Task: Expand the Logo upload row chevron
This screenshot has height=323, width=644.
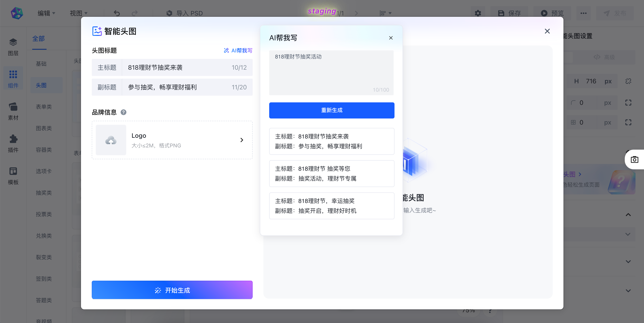Action: [241, 140]
